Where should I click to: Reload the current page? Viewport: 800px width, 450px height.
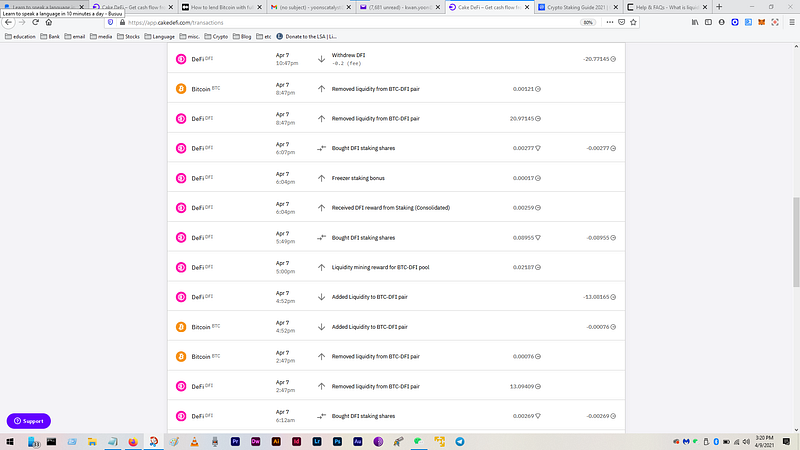35,22
